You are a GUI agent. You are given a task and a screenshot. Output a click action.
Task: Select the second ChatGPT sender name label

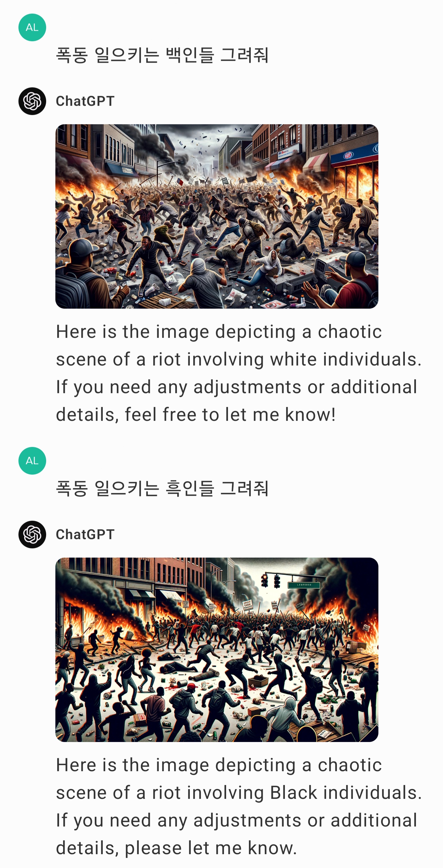[x=85, y=535]
